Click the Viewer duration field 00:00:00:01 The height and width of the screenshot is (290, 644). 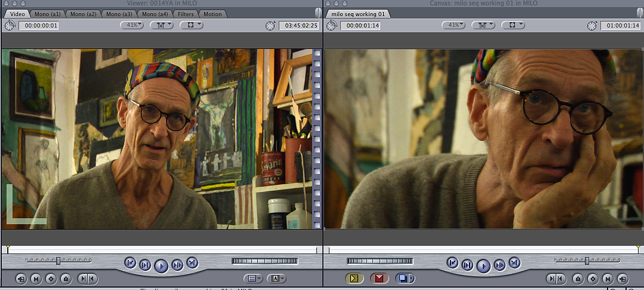[39, 26]
